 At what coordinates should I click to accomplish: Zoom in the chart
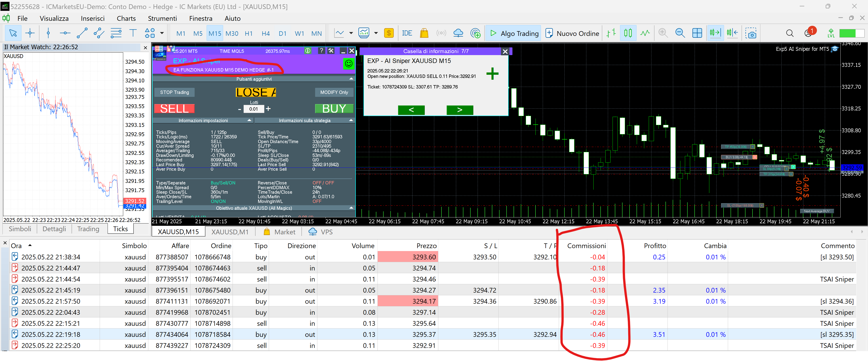[663, 33]
